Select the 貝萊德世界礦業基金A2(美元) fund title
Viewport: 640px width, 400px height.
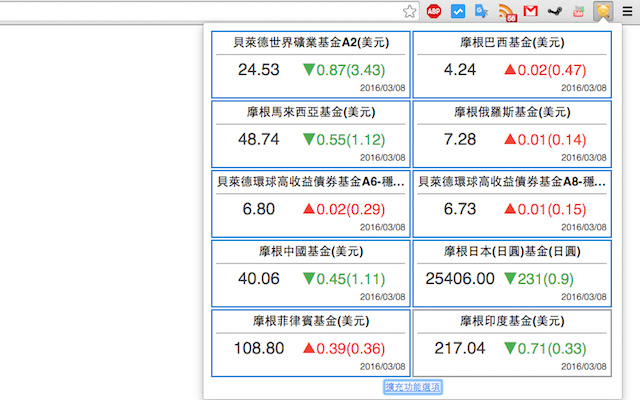tap(311, 42)
